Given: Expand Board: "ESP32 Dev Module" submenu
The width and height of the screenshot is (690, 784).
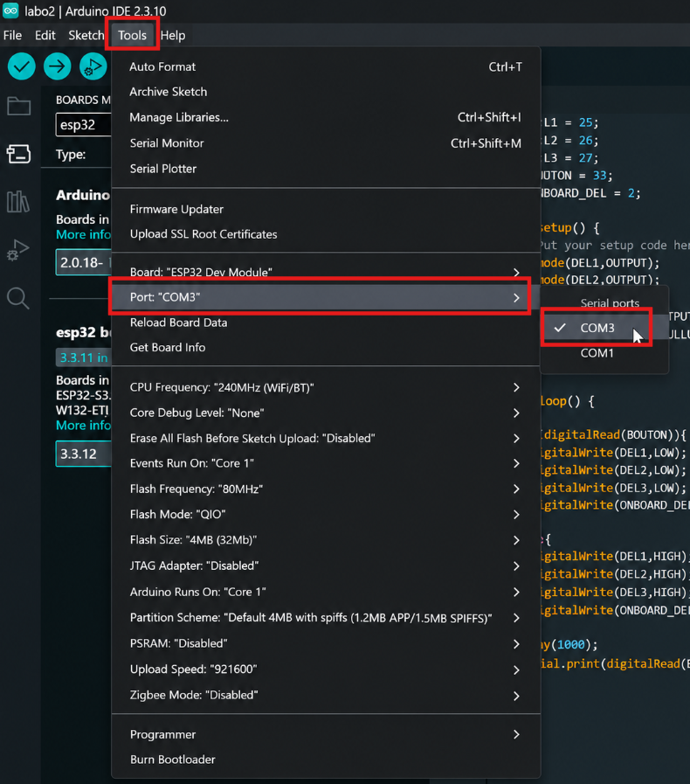Looking at the screenshot, I should pyautogui.click(x=326, y=272).
